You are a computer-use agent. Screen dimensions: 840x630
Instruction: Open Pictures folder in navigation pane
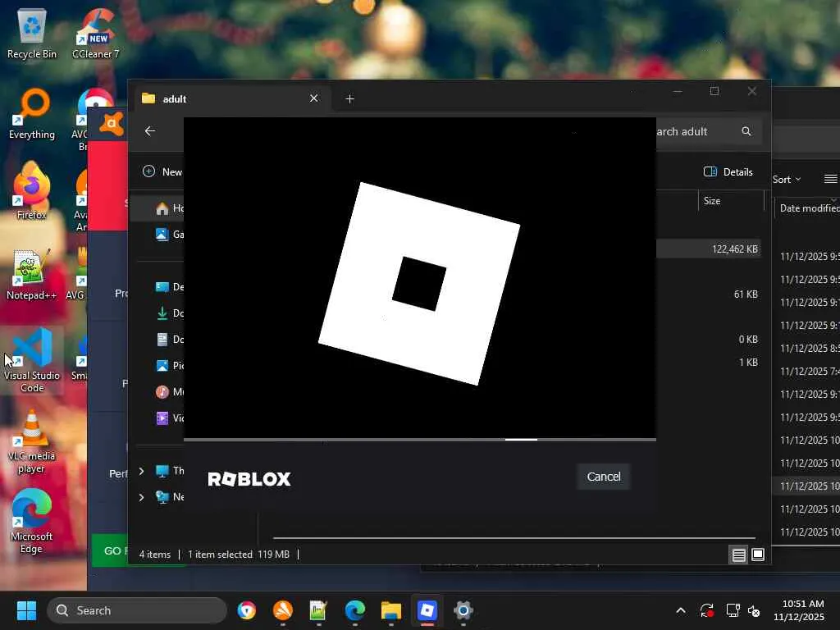(x=169, y=365)
